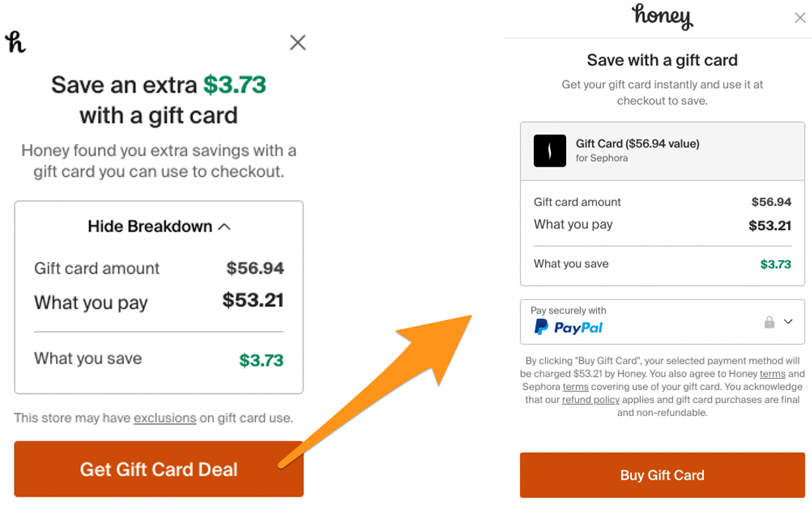Viewport: 812px width, 506px height.
Task: Expand the PayPal payment method dropdown
Action: [x=788, y=321]
